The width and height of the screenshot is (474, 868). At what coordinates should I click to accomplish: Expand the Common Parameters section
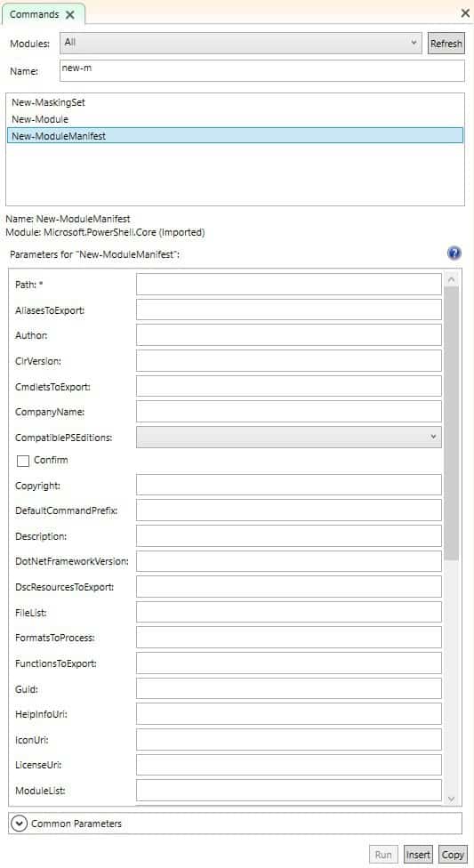tap(20, 824)
